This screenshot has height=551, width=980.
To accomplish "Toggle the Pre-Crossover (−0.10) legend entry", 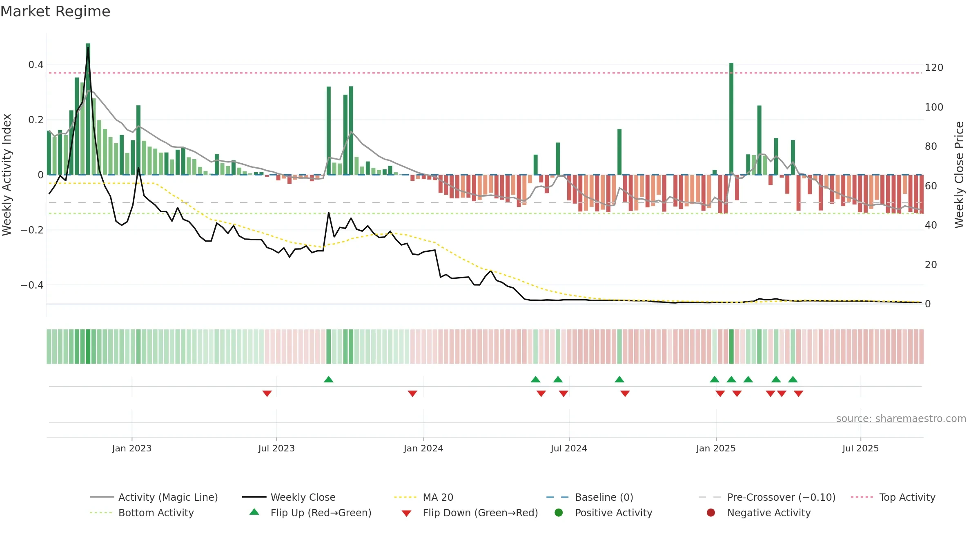I will 767,497.
